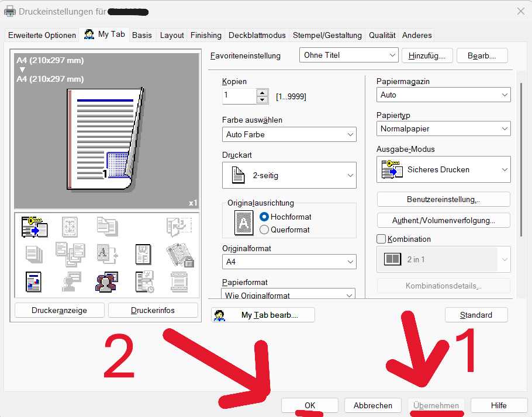Click the date/time stamp page icon
The width and height of the screenshot is (532, 417).
(x=144, y=282)
